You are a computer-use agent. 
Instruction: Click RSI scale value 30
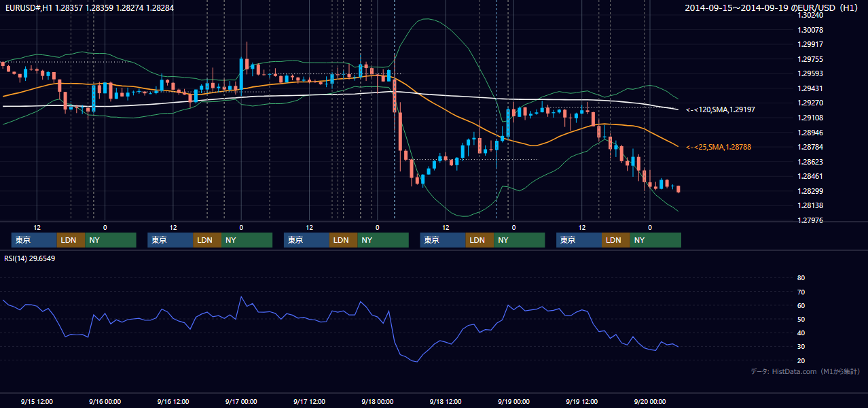click(x=801, y=347)
